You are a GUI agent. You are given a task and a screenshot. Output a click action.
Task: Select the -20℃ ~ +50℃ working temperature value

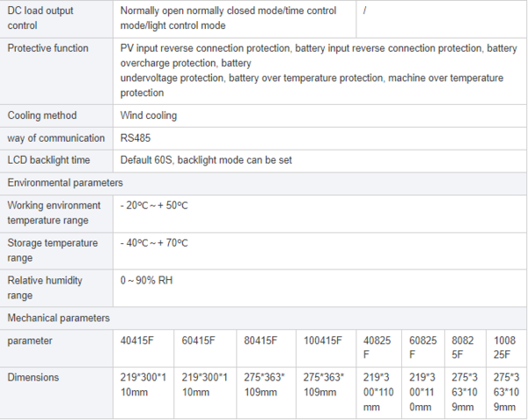pos(154,205)
